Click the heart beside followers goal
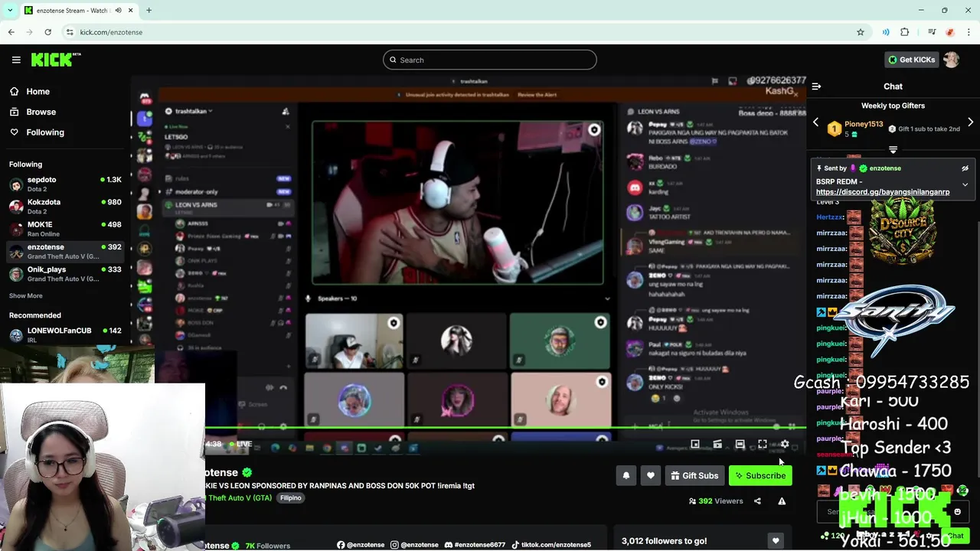This screenshot has height=551, width=980. tap(776, 541)
